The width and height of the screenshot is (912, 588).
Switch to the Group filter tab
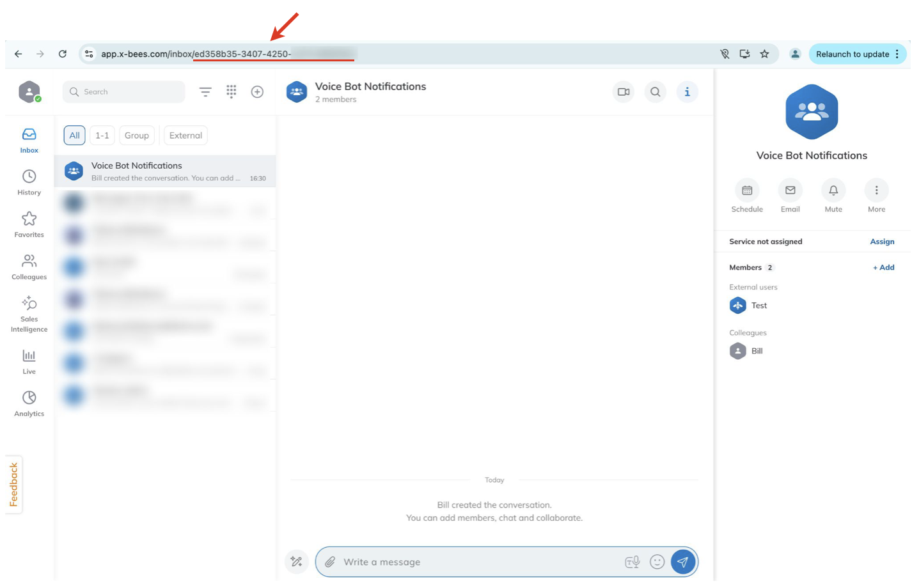click(x=136, y=135)
